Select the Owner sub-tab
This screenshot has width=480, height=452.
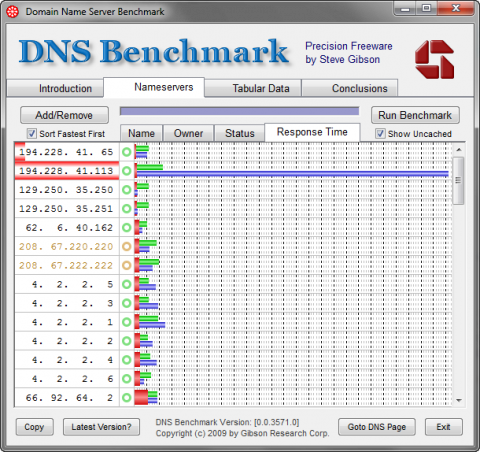click(188, 133)
